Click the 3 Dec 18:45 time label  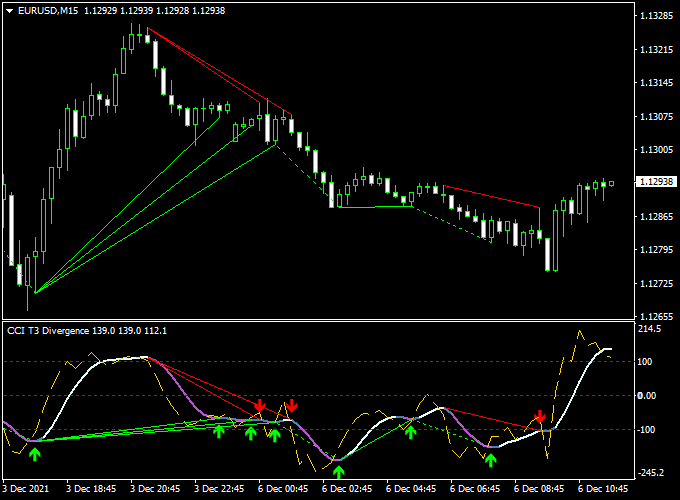point(91,489)
